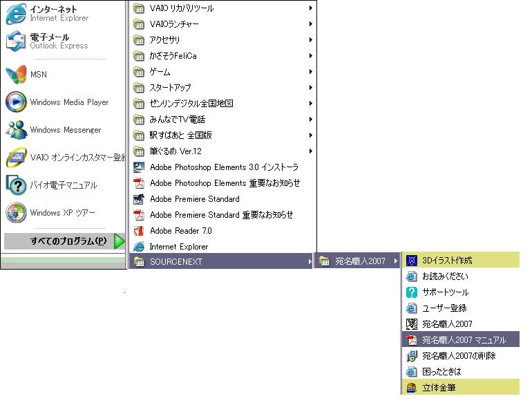Click Adobe Reader 7.0 text
Viewport: 532px width, 403px height.
pos(181,231)
